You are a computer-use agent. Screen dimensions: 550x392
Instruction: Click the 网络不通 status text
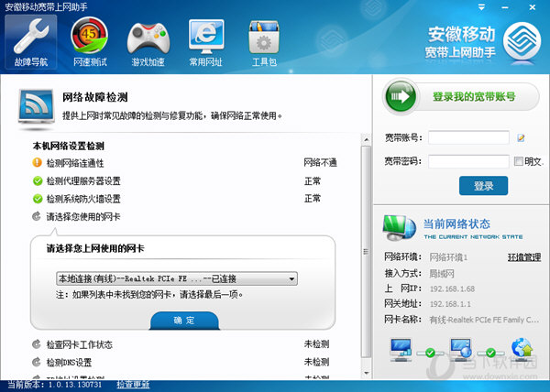point(320,162)
